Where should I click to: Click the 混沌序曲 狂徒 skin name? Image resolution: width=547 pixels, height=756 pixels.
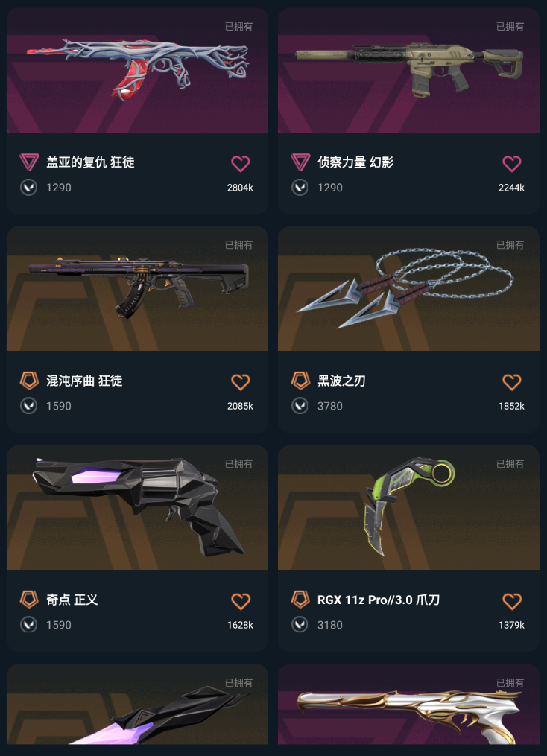tap(84, 381)
